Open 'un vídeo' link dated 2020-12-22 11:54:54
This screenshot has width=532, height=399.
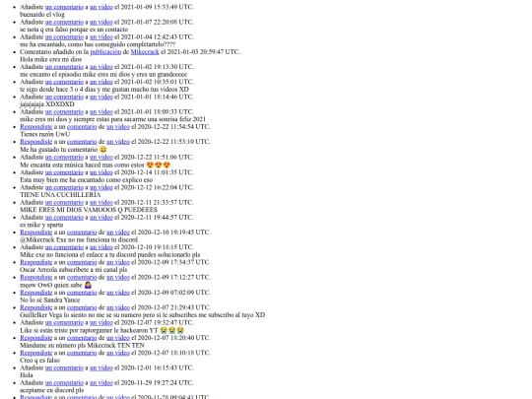click(x=118, y=126)
